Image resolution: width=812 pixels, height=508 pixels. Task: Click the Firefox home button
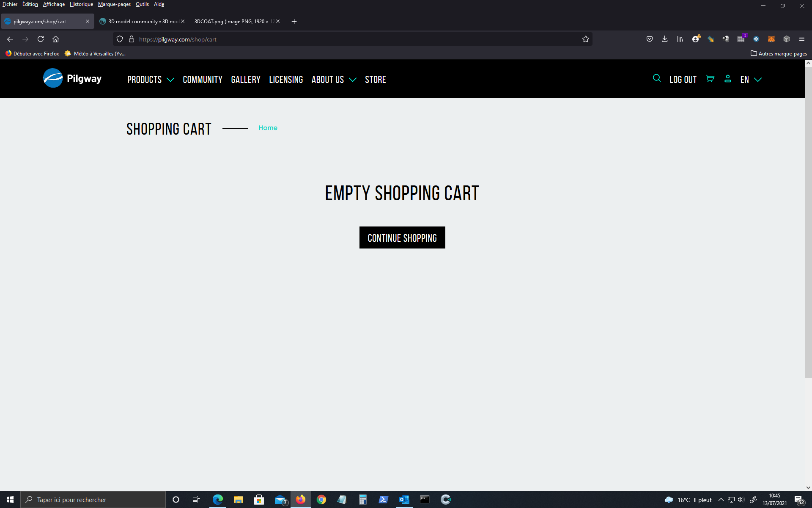(55, 39)
